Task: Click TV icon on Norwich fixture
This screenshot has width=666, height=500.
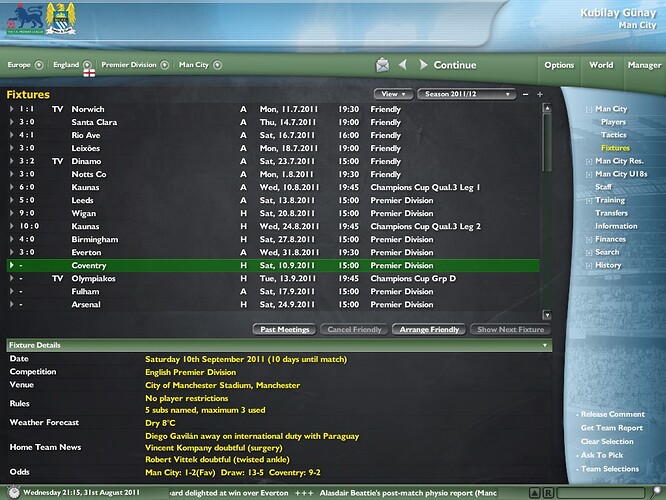Action: 57,109
